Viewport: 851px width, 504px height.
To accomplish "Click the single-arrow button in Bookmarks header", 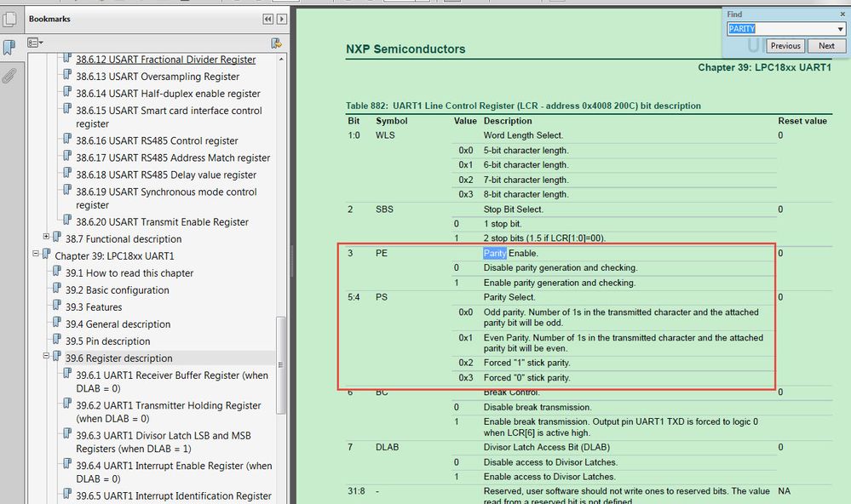I will 282,19.
